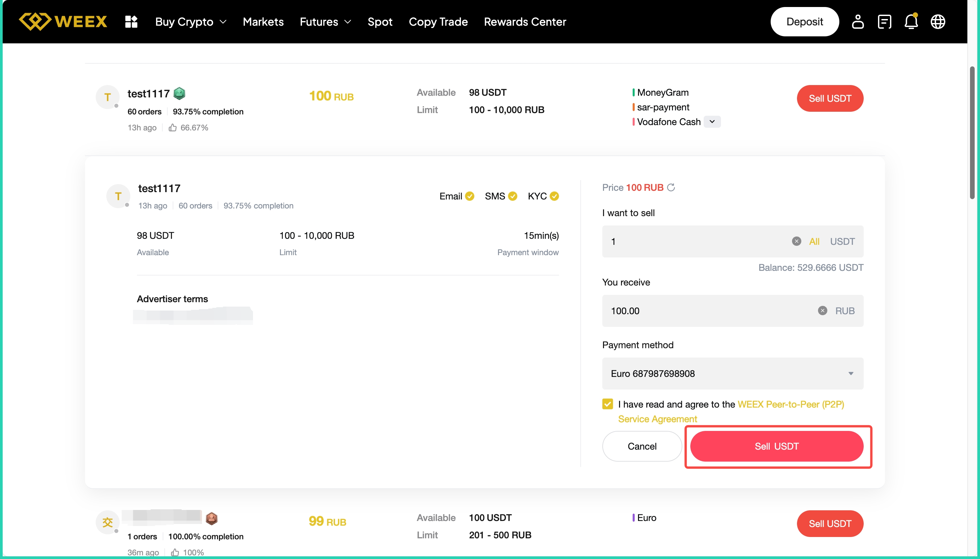Click thumbs-up icon next to 66.67%
Viewport: 980px width, 559px height.
(x=173, y=127)
